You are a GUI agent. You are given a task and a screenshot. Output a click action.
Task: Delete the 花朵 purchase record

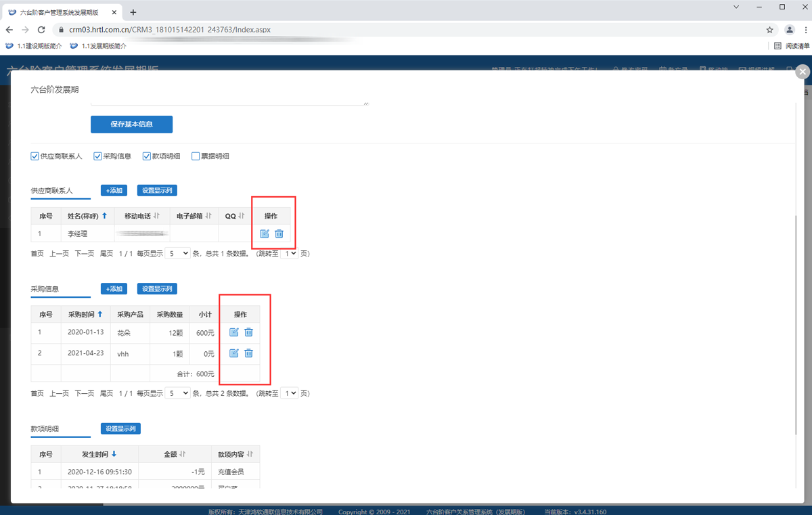pyautogui.click(x=248, y=332)
